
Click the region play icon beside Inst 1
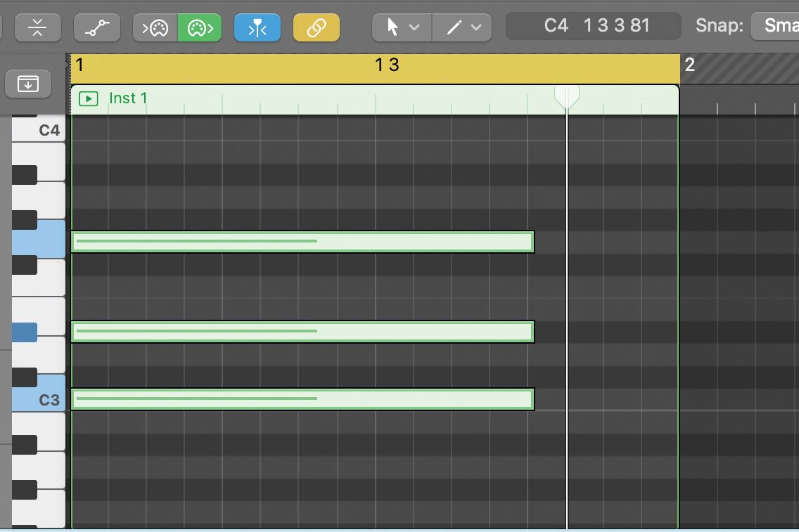89,98
